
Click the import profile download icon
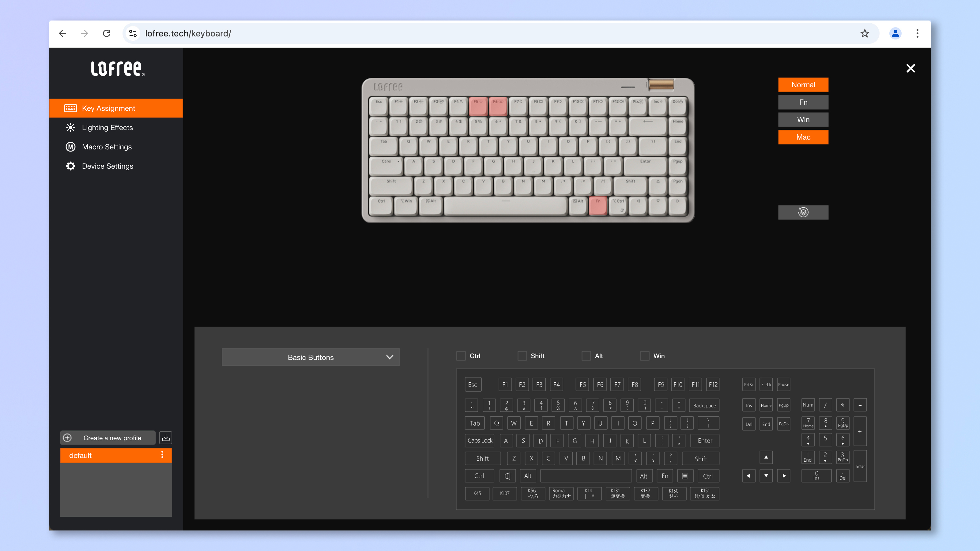(165, 438)
